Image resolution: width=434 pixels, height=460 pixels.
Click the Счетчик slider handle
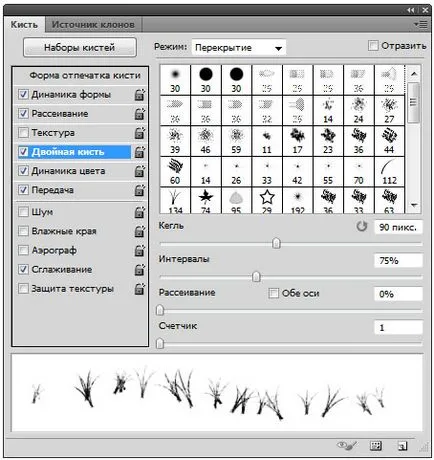coord(160,343)
